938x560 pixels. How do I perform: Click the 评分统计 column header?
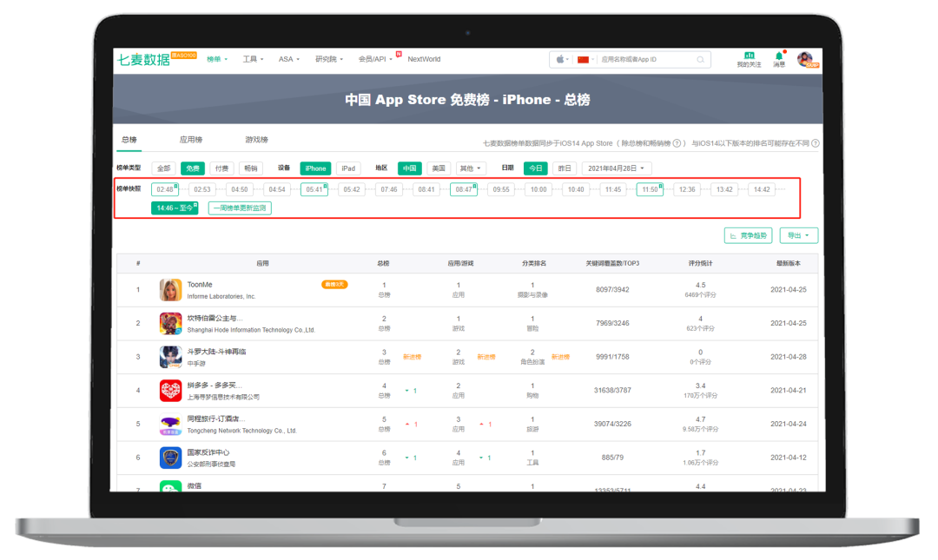[701, 264]
